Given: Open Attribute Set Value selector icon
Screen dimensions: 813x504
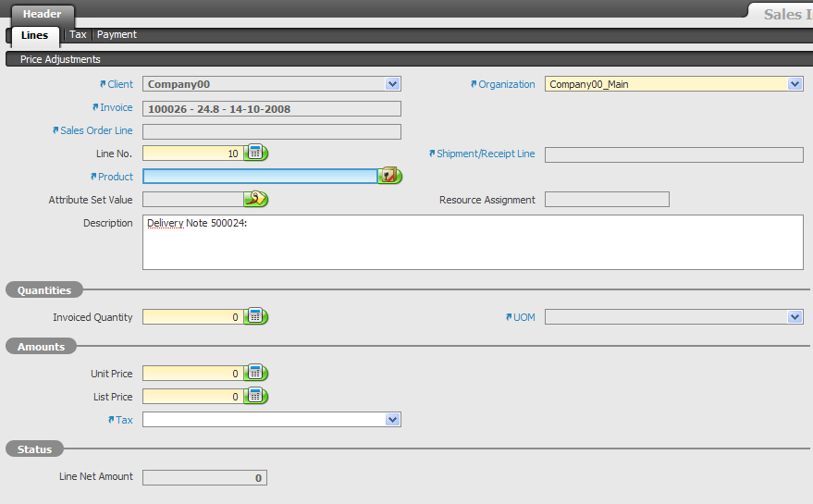Looking at the screenshot, I should click(255, 199).
